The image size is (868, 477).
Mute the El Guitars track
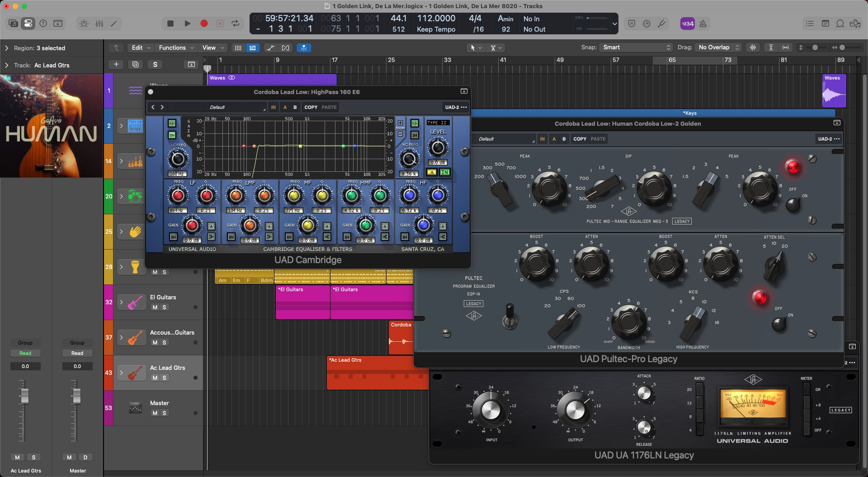(155, 307)
